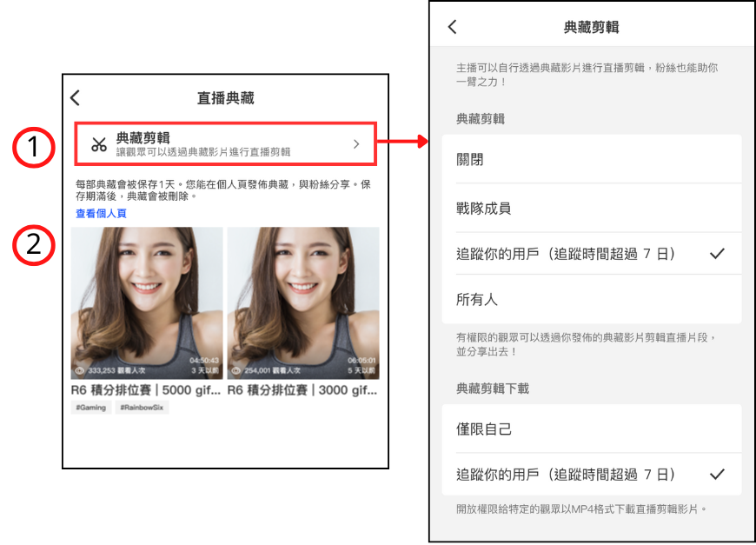Click eye icon on 333,253 views video
The image size is (756, 545).
tap(79, 370)
